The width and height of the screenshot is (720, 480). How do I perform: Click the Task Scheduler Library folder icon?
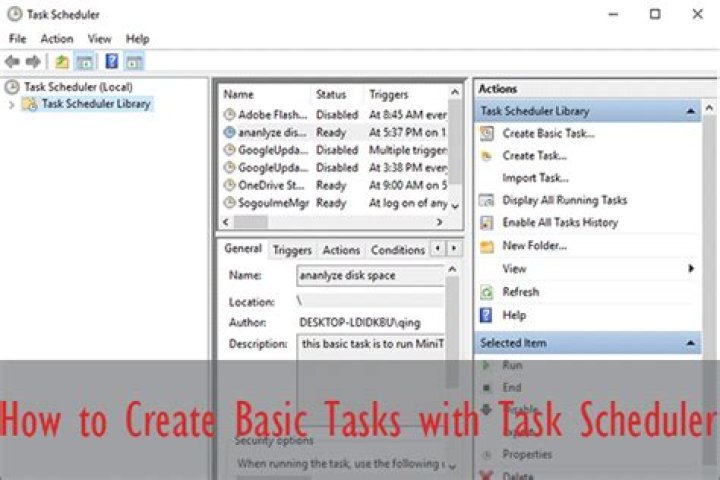pyautogui.click(x=30, y=104)
